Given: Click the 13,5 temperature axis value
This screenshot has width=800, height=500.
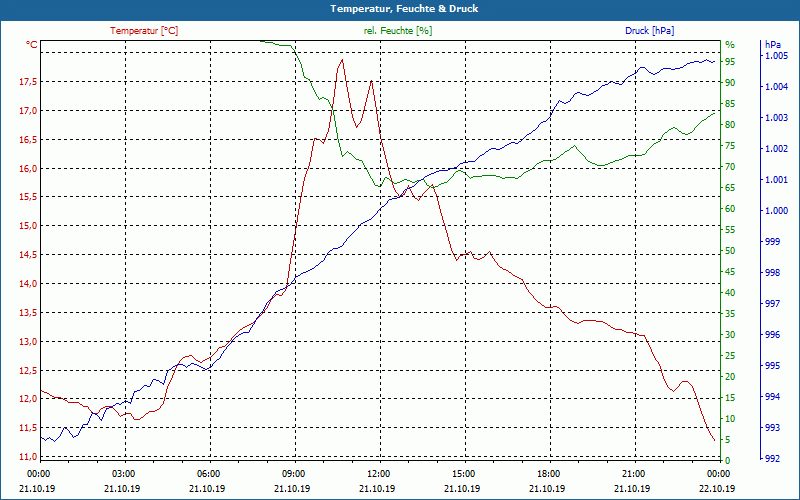Looking at the screenshot, I should [x=28, y=313].
